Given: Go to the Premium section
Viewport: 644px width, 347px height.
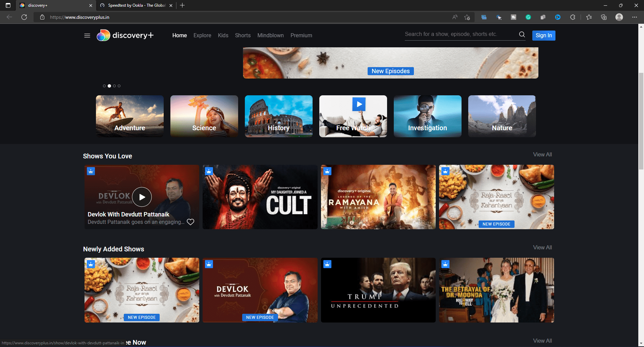Looking at the screenshot, I should [301, 35].
